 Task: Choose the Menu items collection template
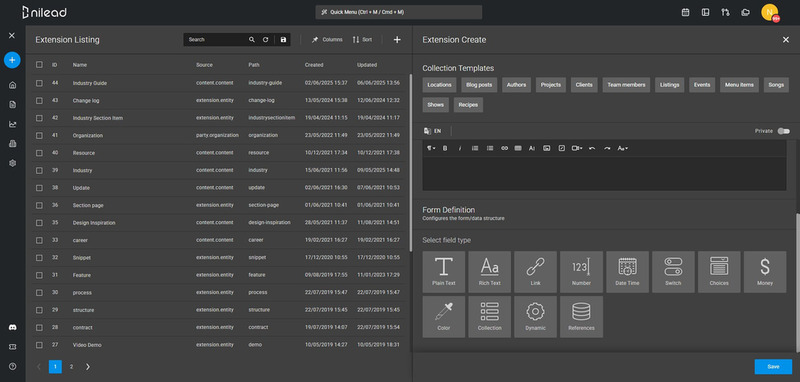coord(739,85)
